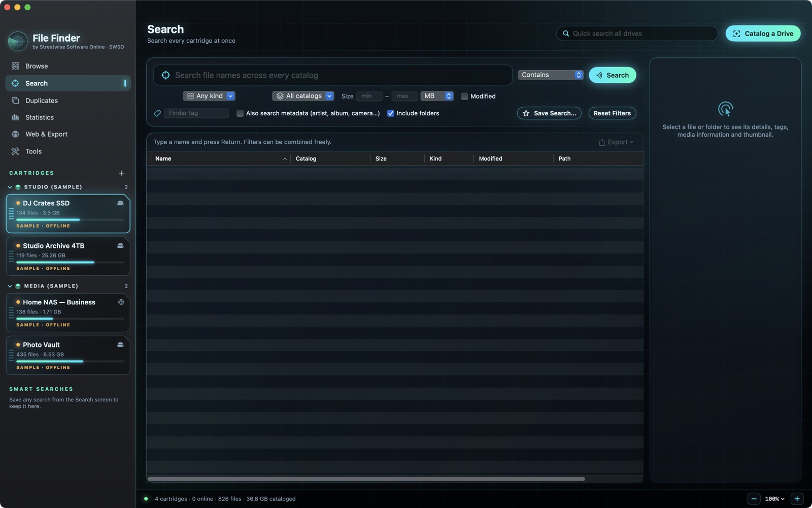Open Tools in the sidebar
Image resolution: width=812 pixels, height=508 pixels.
pyautogui.click(x=68, y=151)
